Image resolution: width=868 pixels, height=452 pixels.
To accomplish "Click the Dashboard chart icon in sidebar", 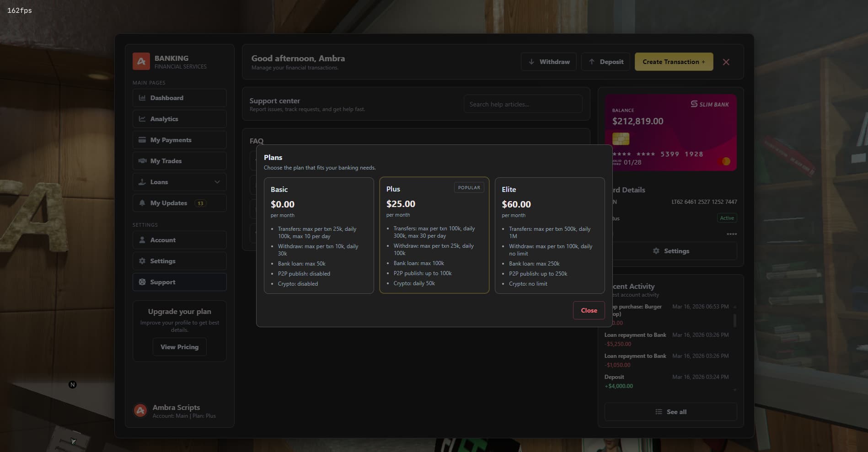I will [142, 98].
